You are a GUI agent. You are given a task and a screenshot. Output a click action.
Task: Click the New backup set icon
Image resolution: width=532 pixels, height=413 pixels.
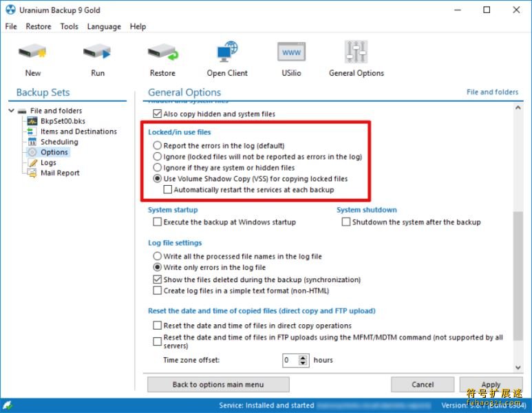pyautogui.click(x=32, y=52)
